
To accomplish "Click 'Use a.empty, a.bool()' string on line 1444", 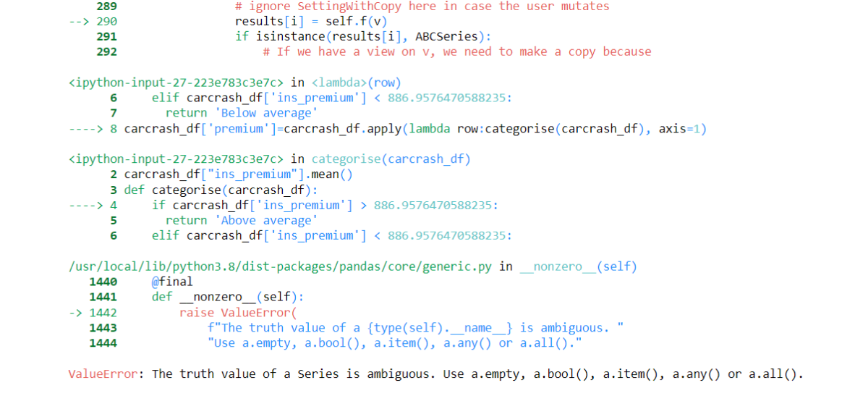I will (394, 343).
